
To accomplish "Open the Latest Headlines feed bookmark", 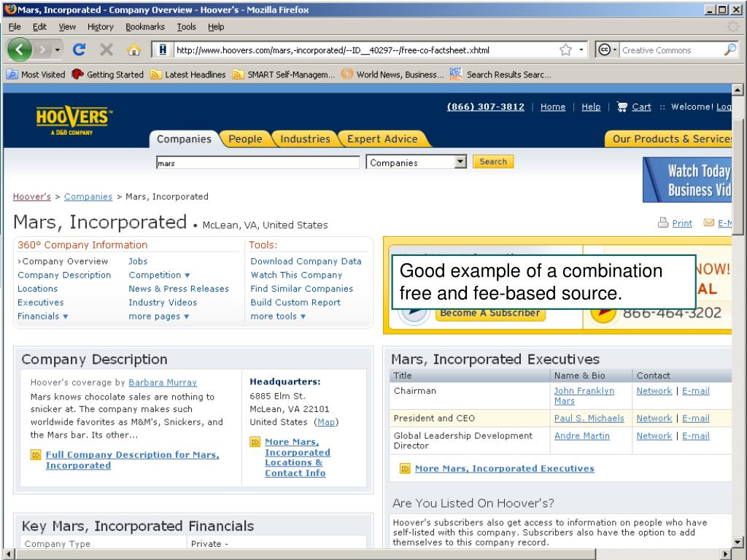I will [187, 75].
